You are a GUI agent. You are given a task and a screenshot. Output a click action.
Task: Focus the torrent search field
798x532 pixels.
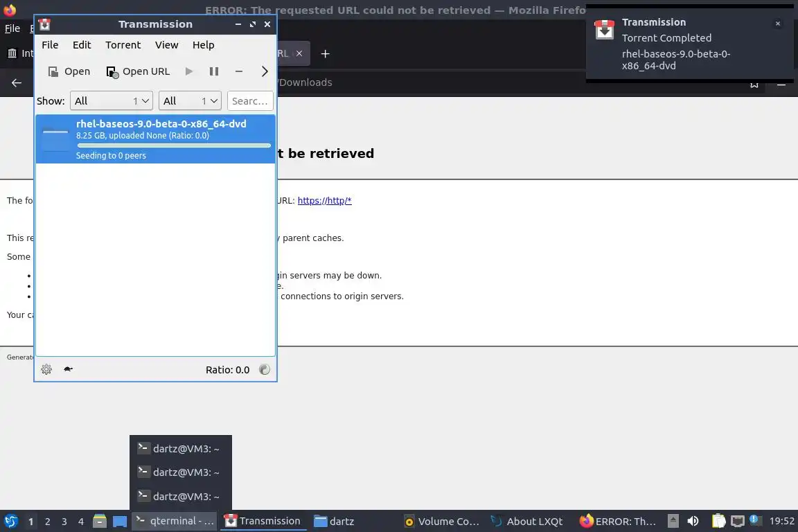tap(250, 101)
